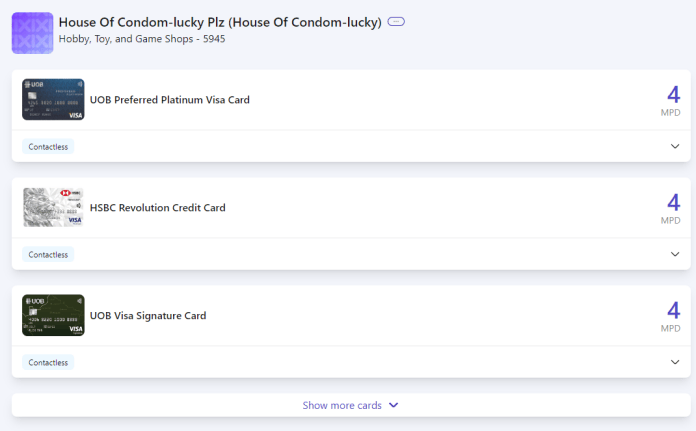Click the UOB Visa Signature card image
Viewport: 696px width, 431px height.
pyautogui.click(x=53, y=315)
